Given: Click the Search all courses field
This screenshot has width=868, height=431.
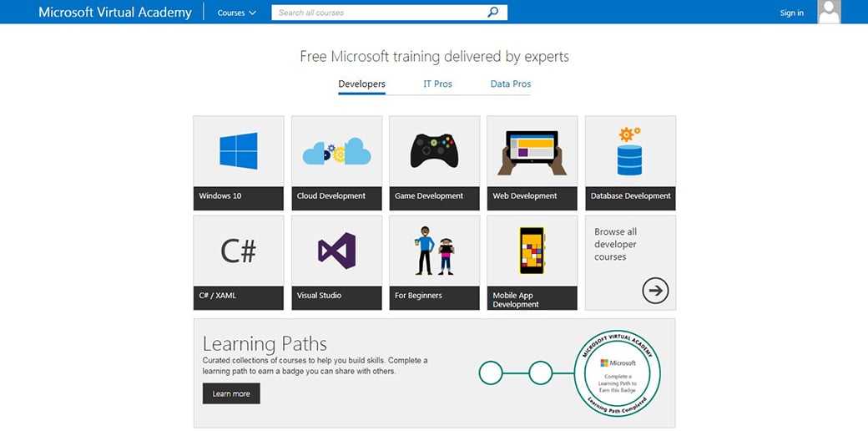Looking at the screenshot, I should [380, 13].
